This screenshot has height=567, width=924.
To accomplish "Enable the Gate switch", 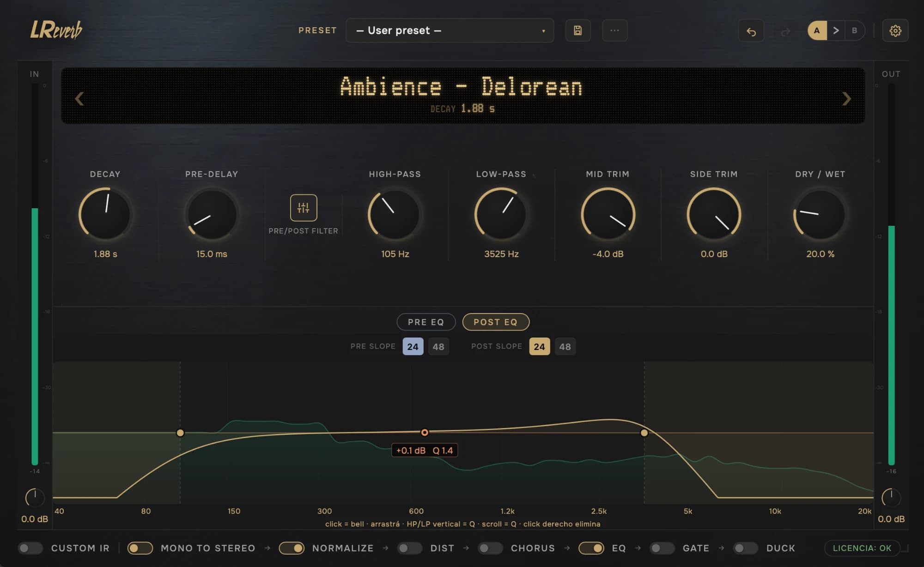I will coord(662,548).
